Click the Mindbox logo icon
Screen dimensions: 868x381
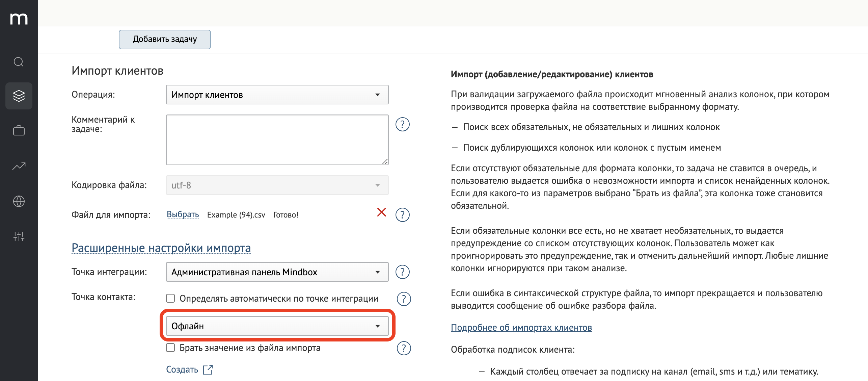tap(19, 19)
